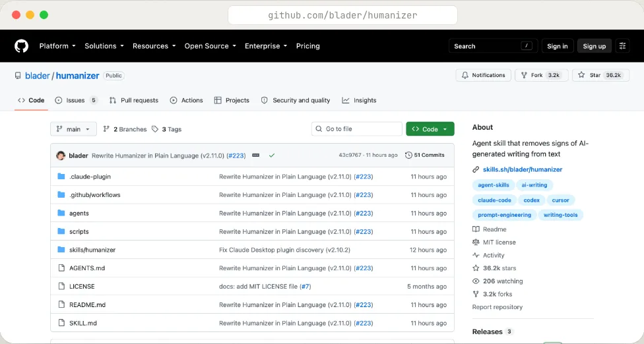Open the header settings sliders icon

(x=623, y=46)
